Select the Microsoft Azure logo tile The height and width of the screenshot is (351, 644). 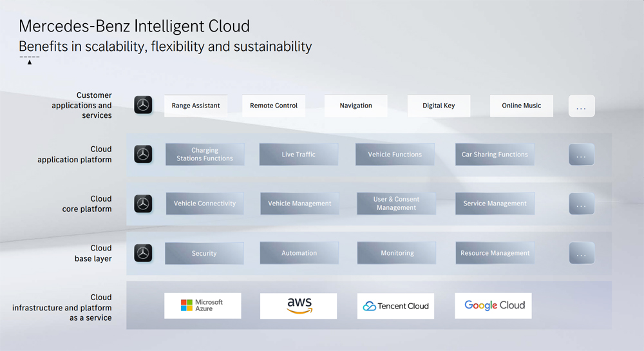click(203, 305)
